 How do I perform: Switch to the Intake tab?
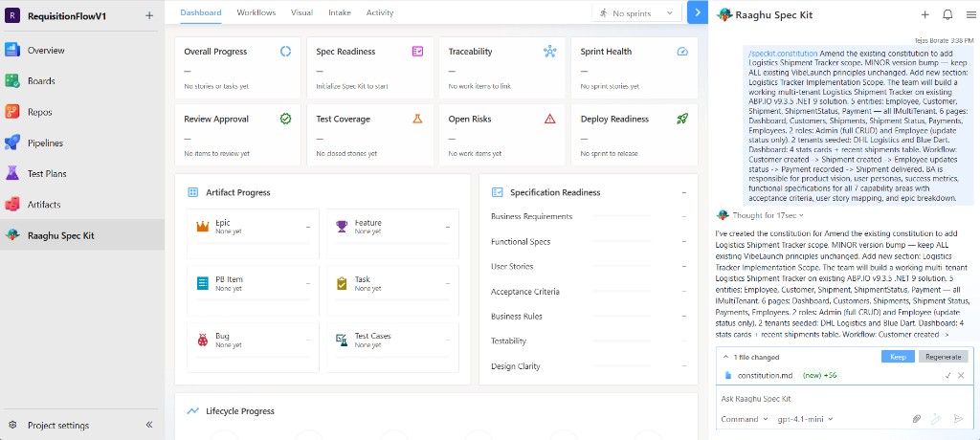click(x=340, y=12)
